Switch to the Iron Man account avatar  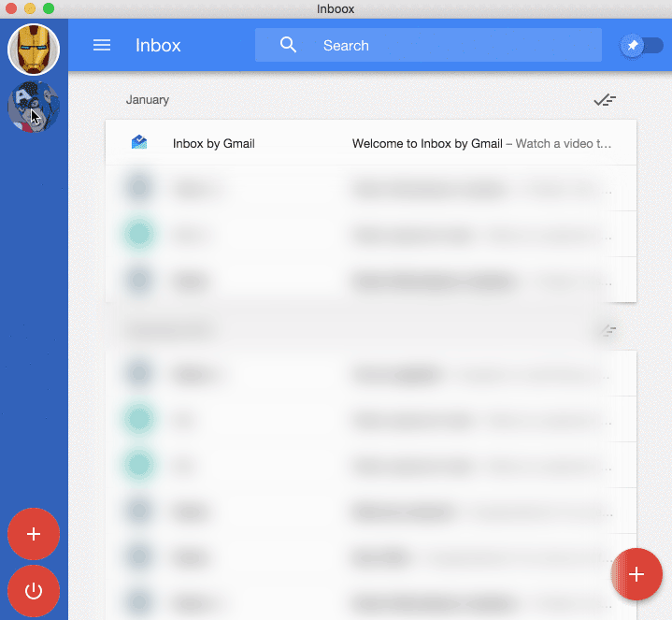coord(34,50)
